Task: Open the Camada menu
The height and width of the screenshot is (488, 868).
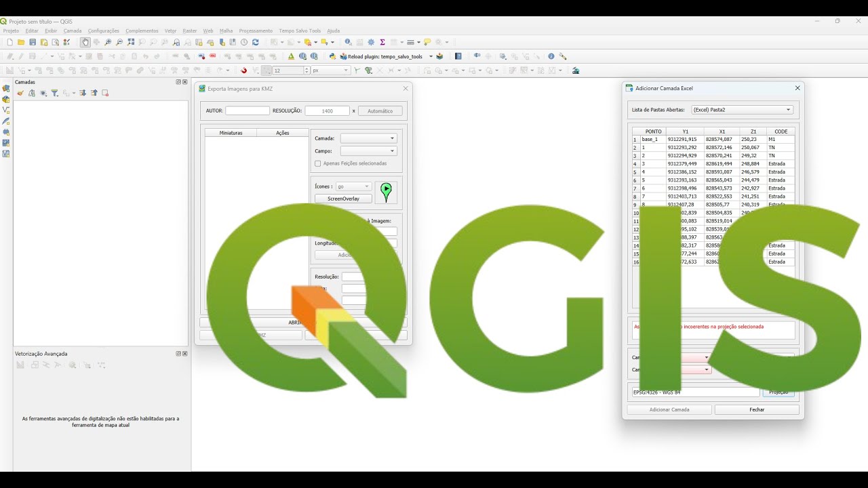Action: [x=73, y=30]
